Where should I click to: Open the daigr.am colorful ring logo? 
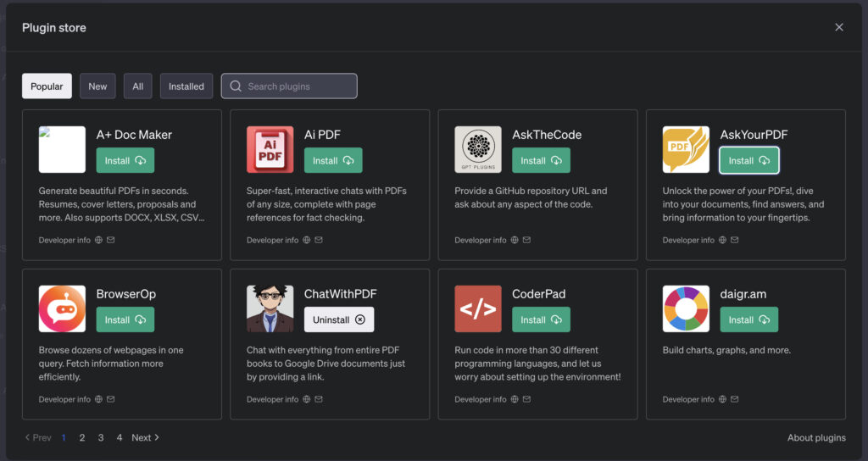click(x=686, y=308)
